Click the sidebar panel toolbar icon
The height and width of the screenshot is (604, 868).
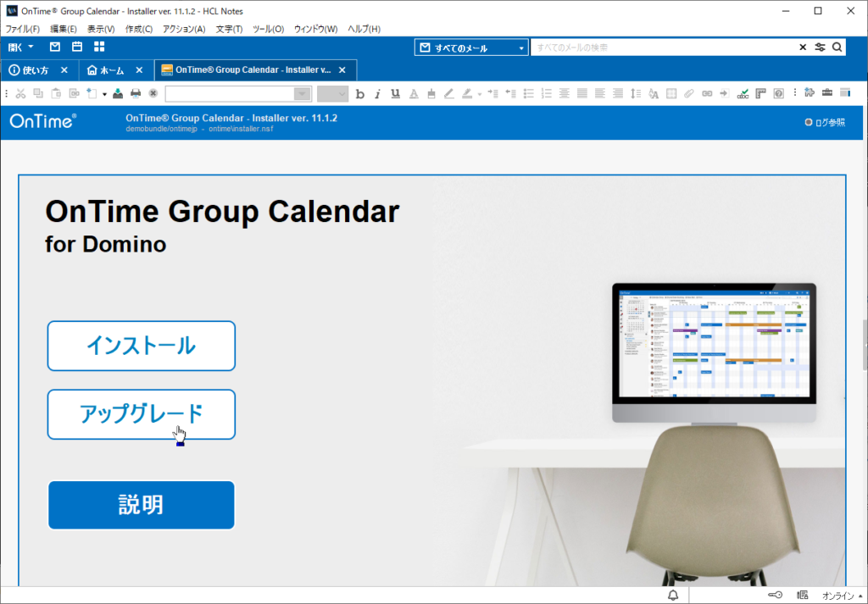845,92
